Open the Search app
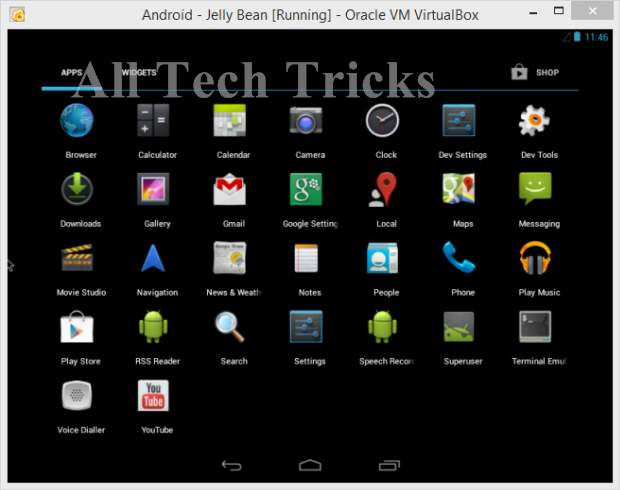Screen dimensions: 620x490 click(229, 327)
